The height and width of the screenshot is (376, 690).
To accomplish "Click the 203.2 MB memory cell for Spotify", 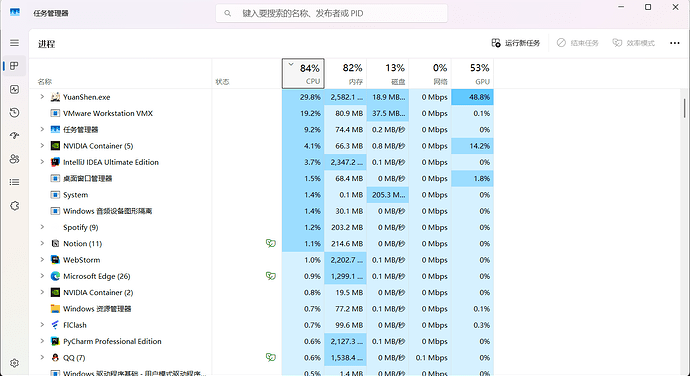I will [345, 227].
